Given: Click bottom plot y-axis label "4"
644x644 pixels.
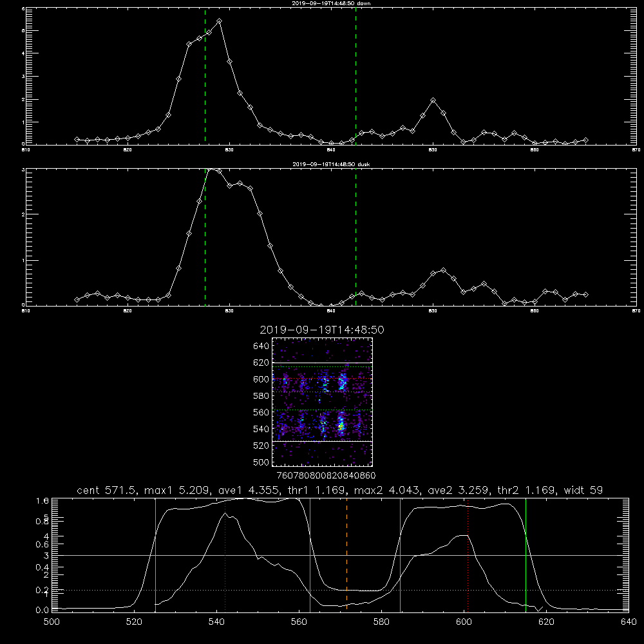Looking at the screenshot, I should coord(46,536).
